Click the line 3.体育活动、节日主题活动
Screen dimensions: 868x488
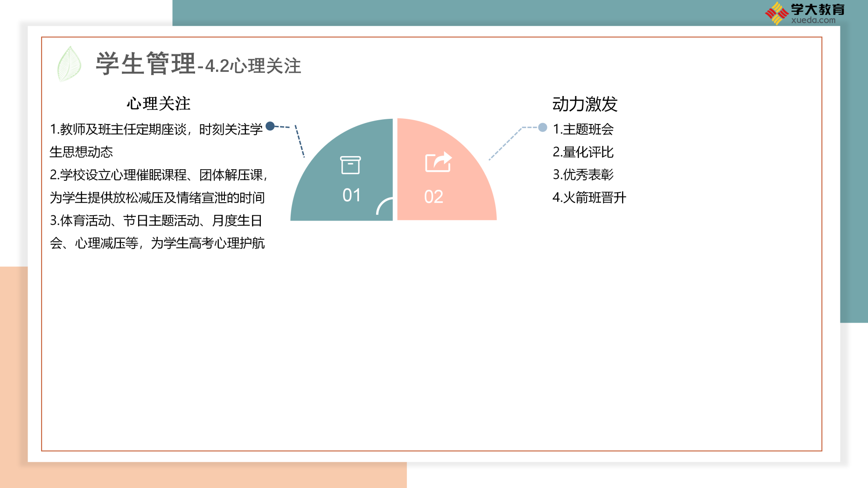pyautogui.click(x=125, y=221)
